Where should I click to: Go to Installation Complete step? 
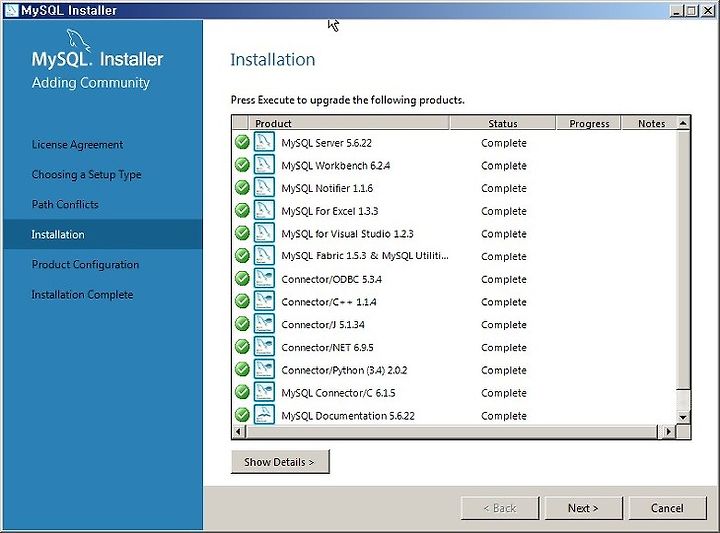[82, 295]
